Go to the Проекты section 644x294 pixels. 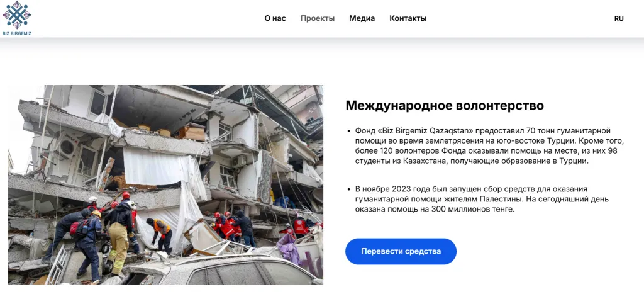pos(318,18)
